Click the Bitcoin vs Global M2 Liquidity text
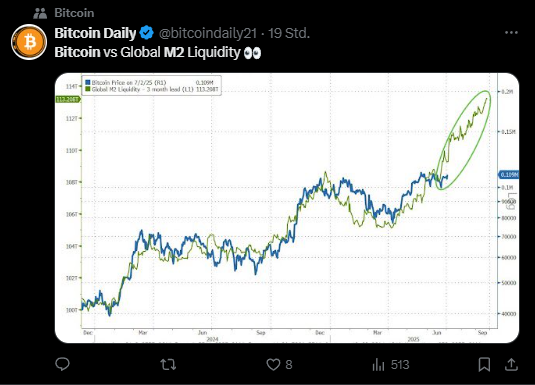This screenshot has width=535, height=385. [x=147, y=52]
